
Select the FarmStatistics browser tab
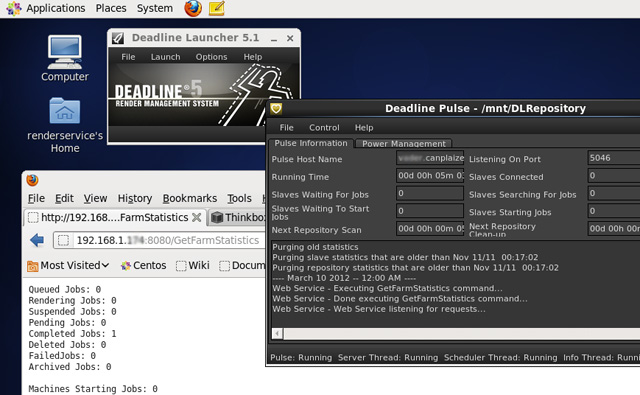pyautogui.click(x=115, y=217)
